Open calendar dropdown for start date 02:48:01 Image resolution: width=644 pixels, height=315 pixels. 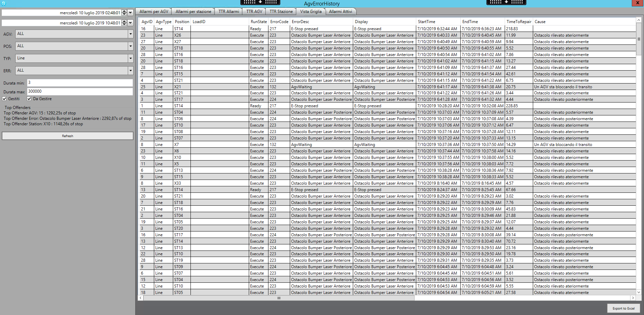point(130,13)
